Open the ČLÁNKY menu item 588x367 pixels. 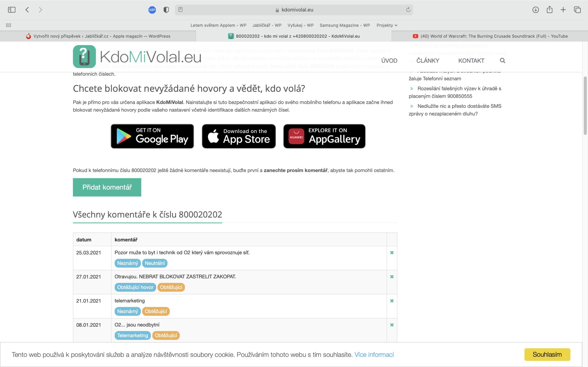[427, 60]
